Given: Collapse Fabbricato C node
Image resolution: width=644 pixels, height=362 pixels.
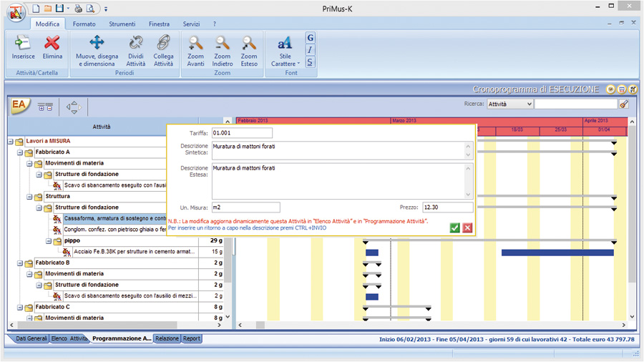Looking at the screenshot, I should click(20, 308).
